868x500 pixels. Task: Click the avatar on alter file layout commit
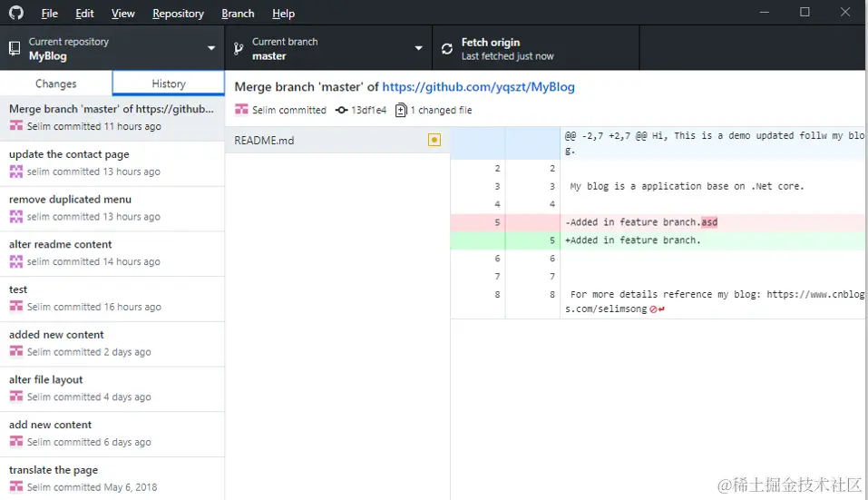(16, 397)
